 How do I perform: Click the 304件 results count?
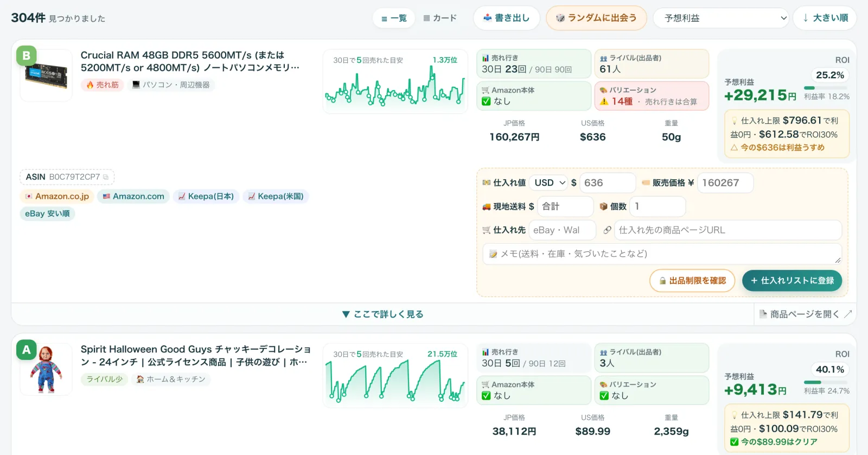28,18
